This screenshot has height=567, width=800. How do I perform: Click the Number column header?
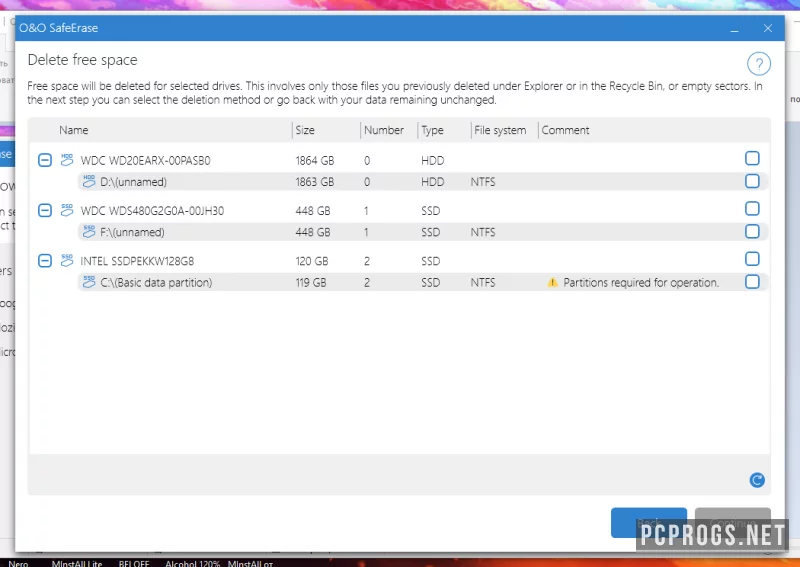pyautogui.click(x=384, y=130)
